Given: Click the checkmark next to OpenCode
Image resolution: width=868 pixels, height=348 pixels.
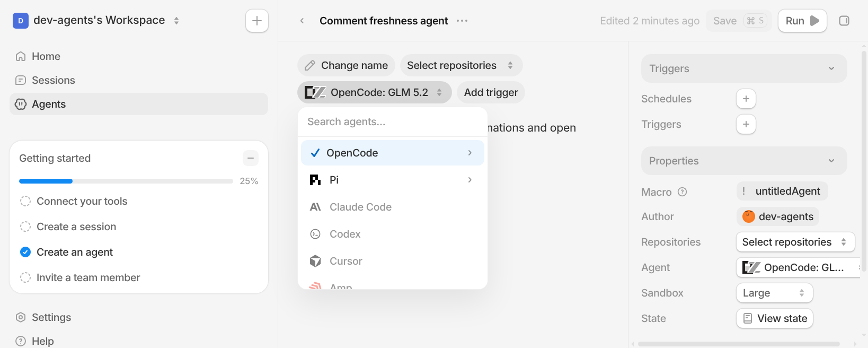Looking at the screenshot, I should pyautogui.click(x=315, y=153).
